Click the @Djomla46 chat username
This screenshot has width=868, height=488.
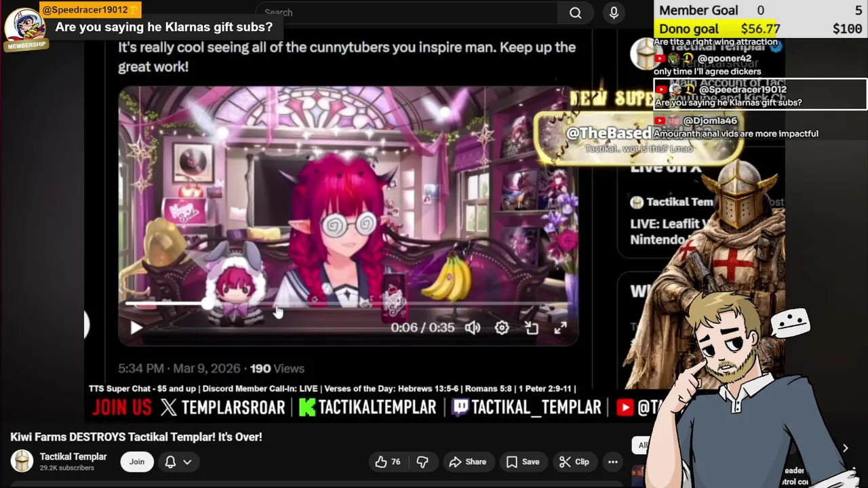point(710,121)
